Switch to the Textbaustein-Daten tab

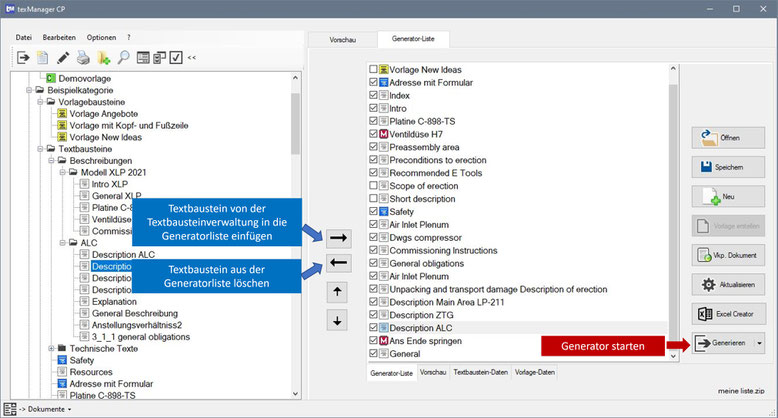(480, 372)
